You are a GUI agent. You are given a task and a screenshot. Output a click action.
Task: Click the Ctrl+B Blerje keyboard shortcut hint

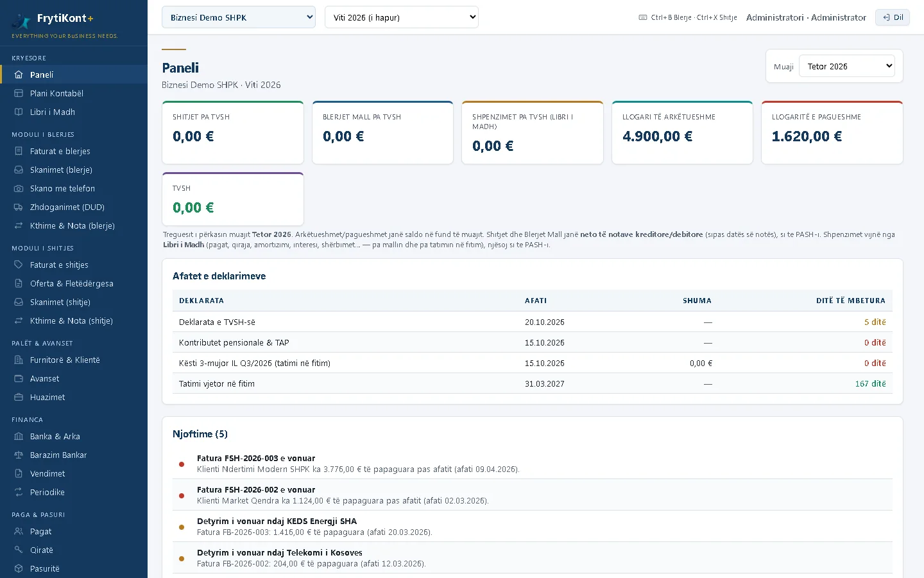point(671,17)
